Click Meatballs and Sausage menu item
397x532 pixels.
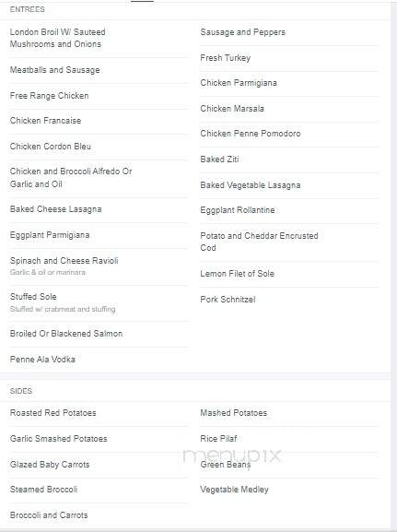[x=55, y=70]
